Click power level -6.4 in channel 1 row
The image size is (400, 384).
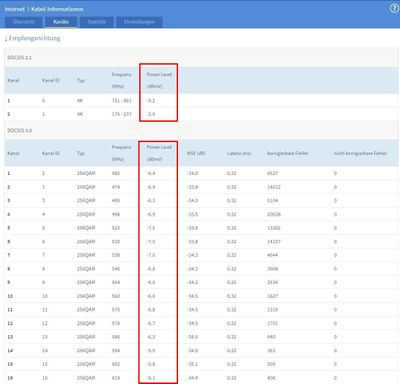tap(151, 173)
